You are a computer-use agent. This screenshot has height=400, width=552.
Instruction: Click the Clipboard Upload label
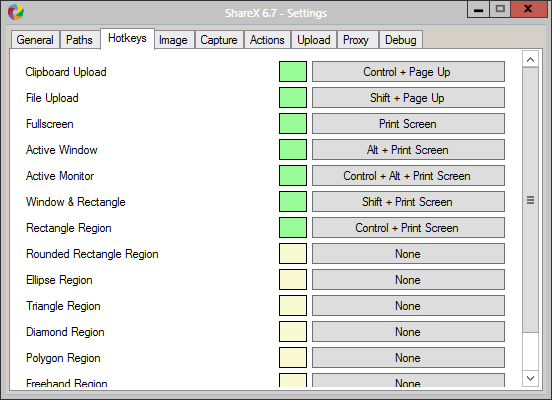tap(66, 72)
